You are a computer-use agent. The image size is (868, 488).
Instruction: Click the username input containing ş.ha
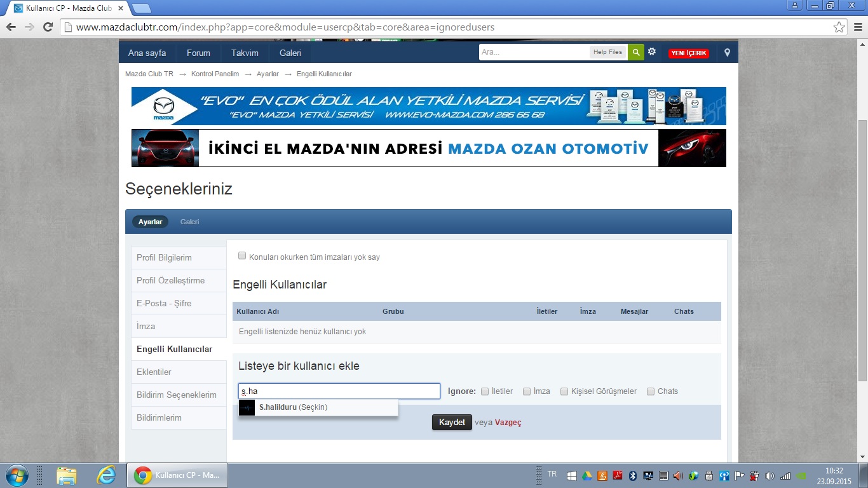(x=339, y=391)
